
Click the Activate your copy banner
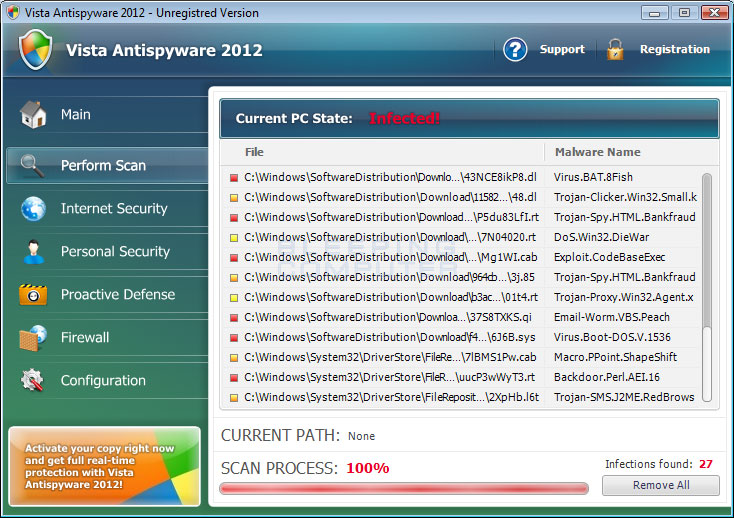pyautogui.click(x=104, y=466)
